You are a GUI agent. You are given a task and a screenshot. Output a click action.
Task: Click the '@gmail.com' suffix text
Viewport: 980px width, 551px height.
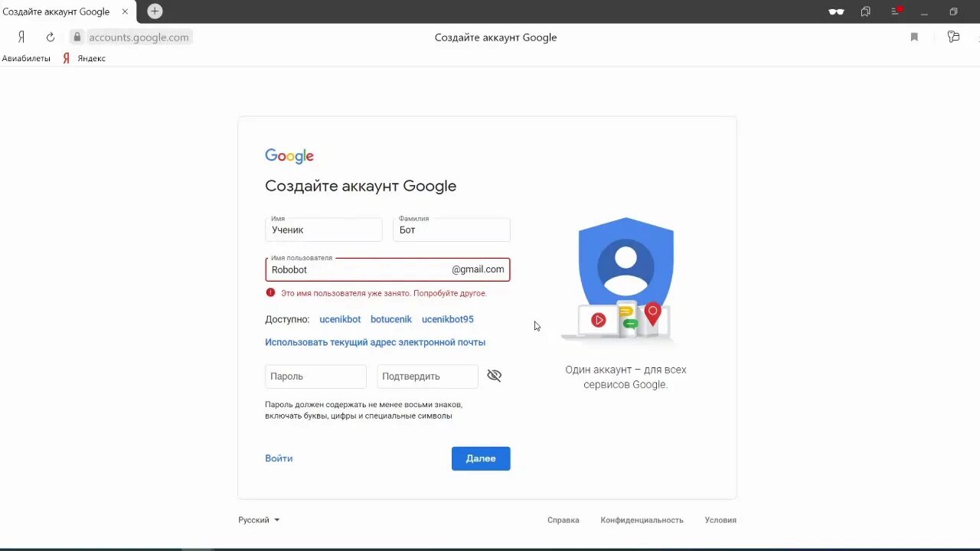tap(478, 269)
